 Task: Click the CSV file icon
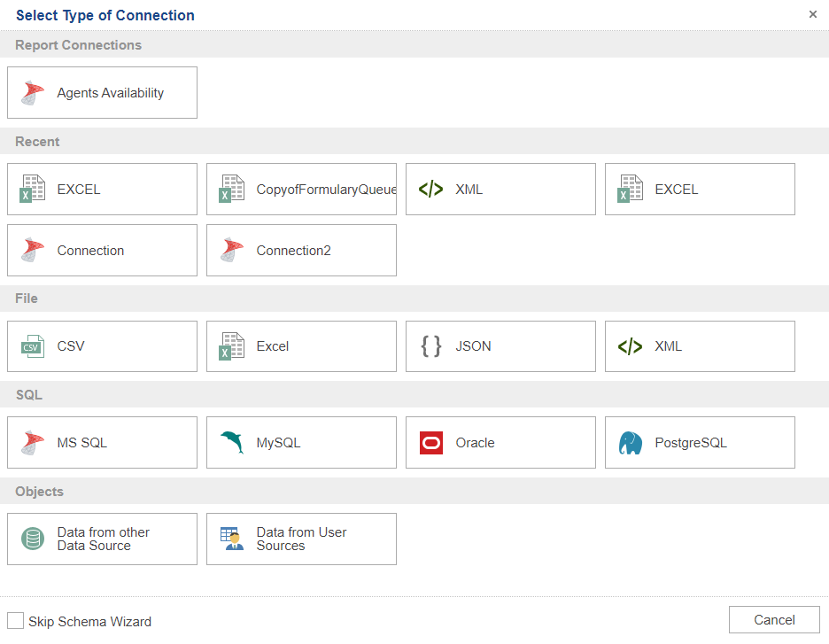click(x=33, y=346)
